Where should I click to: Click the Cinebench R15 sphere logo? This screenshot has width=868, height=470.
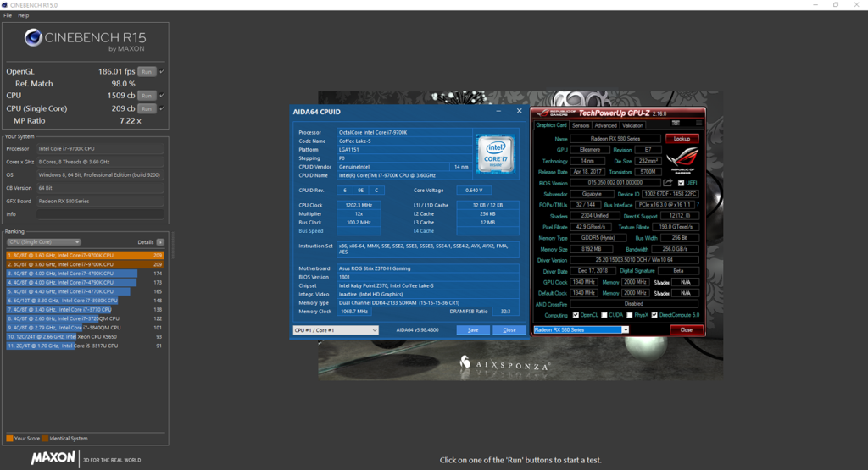point(33,37)
